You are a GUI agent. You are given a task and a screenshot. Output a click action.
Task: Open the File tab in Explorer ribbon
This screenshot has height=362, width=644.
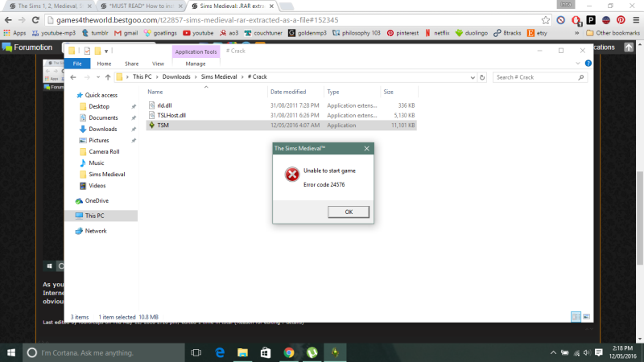pos(77,64)
